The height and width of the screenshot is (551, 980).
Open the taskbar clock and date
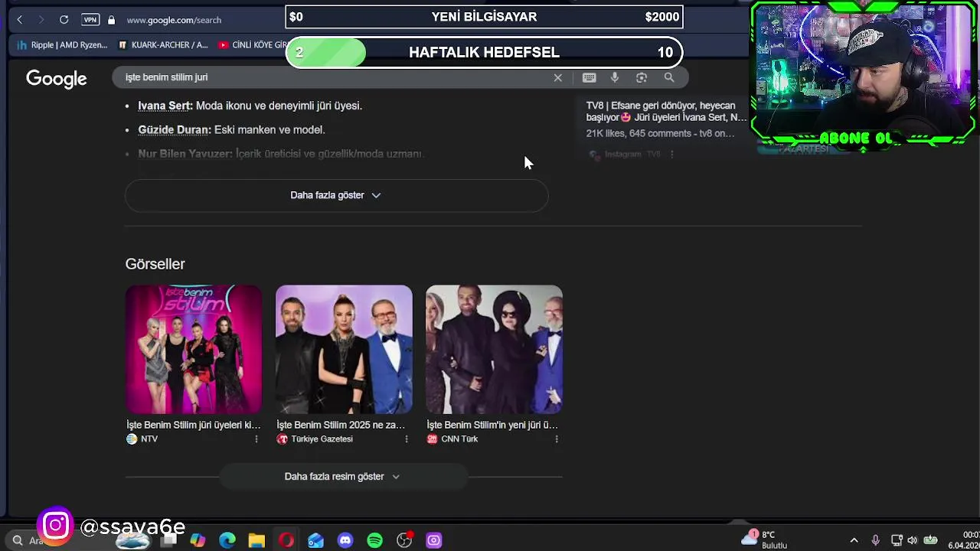(x=965, y=540)
